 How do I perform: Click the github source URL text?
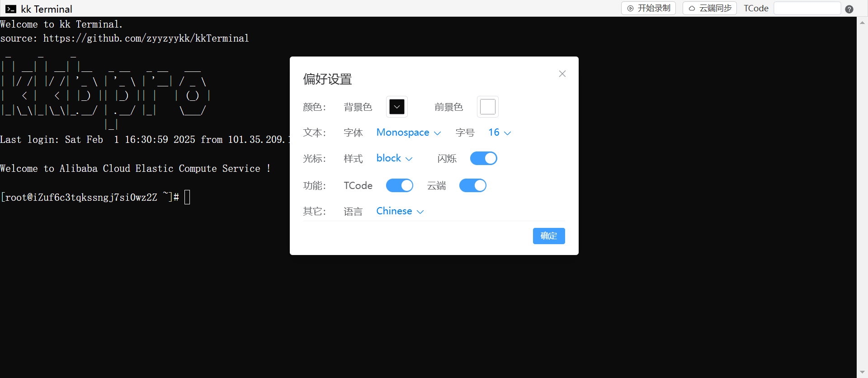point(146,38)
